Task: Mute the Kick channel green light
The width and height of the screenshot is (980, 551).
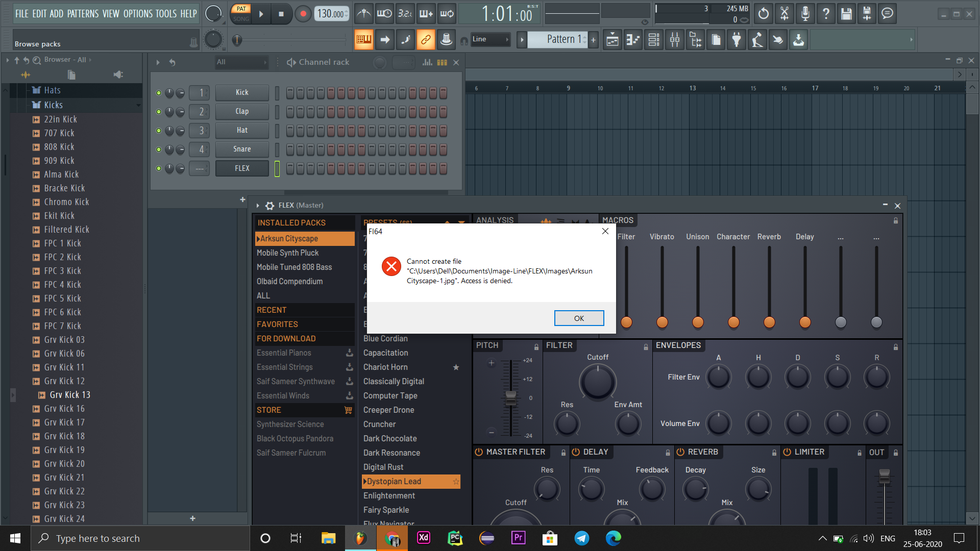Action: click(x=159, y=93)
